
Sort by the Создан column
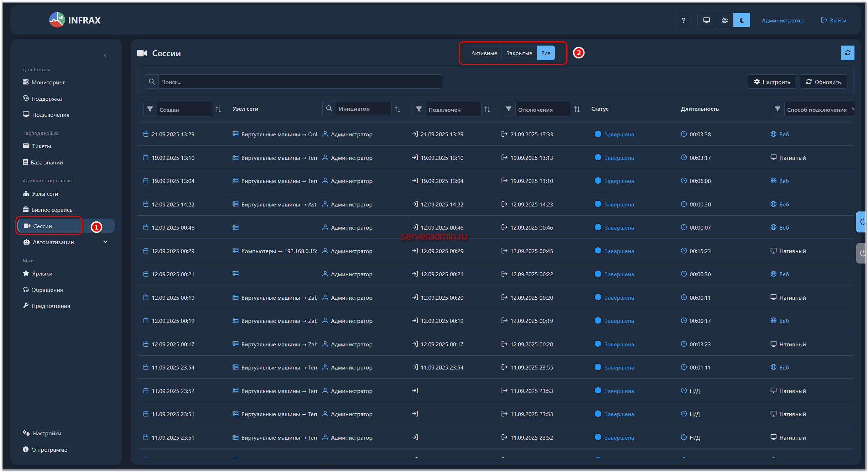[x=218, y=109]
